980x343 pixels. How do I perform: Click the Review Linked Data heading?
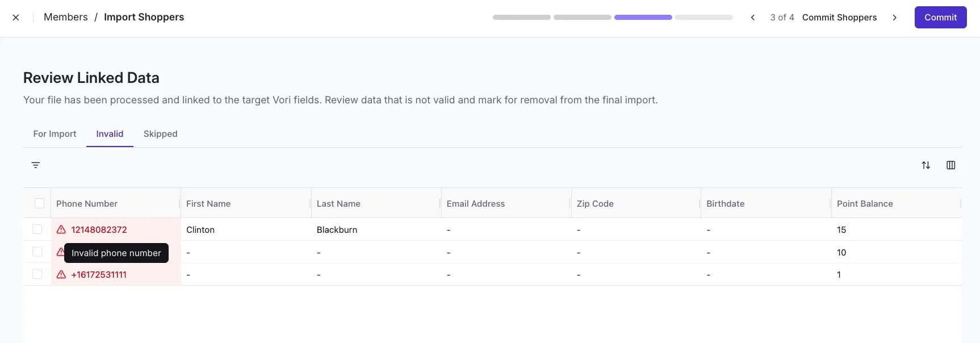tap(91, 78)
